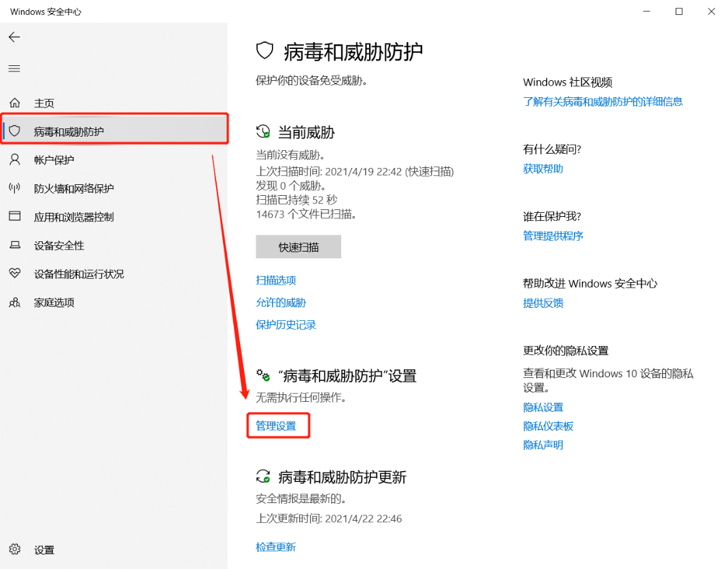Select the 设备性能和运行状况 heart icon
The image size is (728, 569).
(x=14, y=274)
